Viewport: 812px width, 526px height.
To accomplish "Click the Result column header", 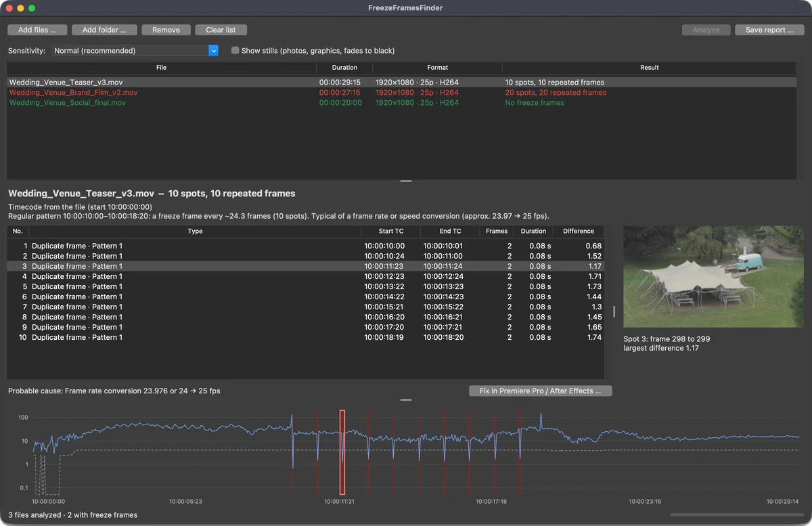I will click(x=649, y=68).
